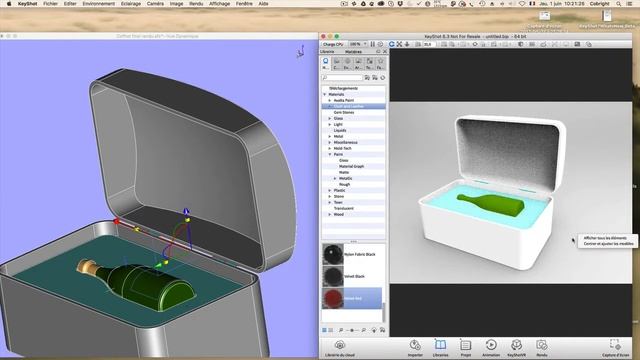Click the material list vertical scrollbar

[383, 312]
